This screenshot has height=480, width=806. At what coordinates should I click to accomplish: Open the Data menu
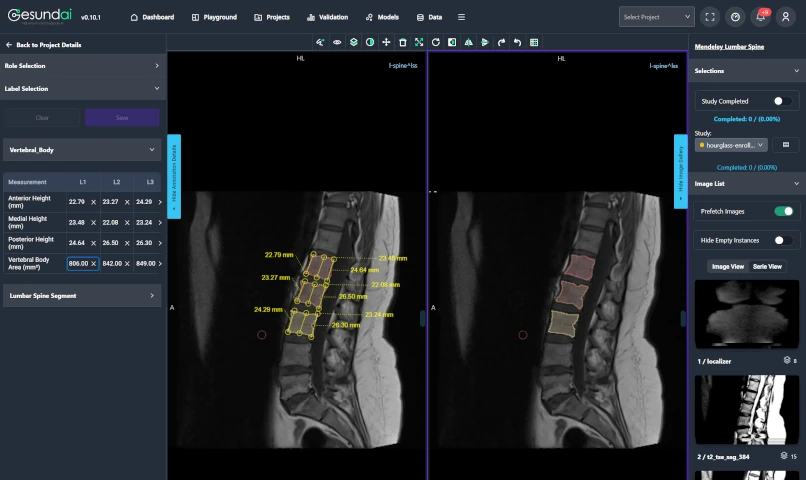pos(429,17)
